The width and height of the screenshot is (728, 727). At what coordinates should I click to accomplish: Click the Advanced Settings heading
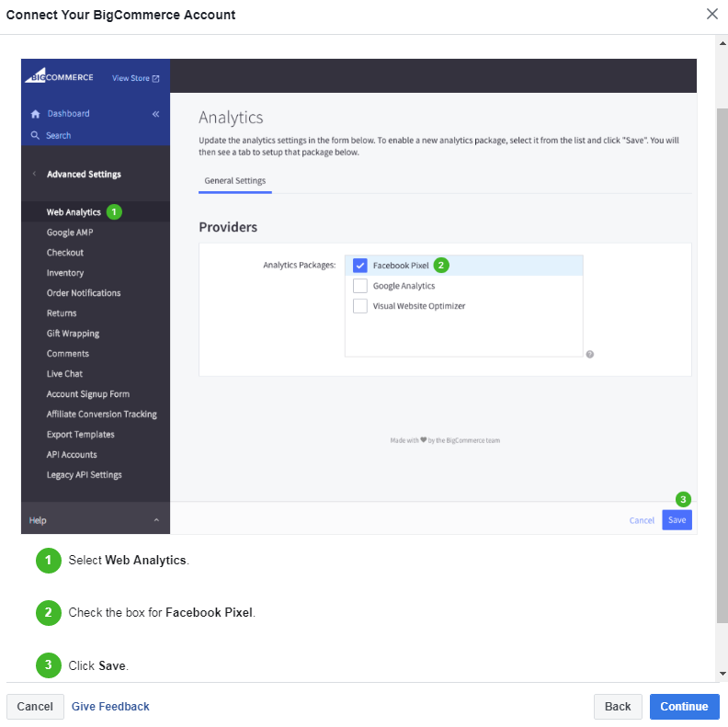pyautogui.click(x=84, y=174)
